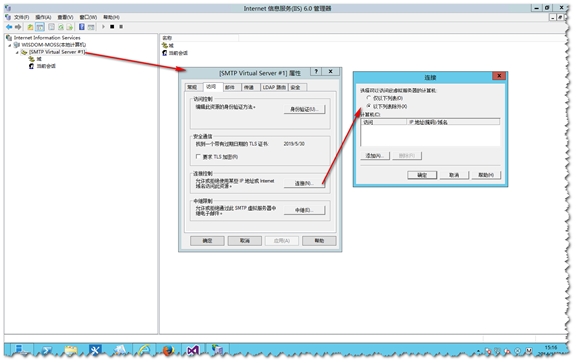The width and height of the screenshot is (576, 363).
Task: Click the 名称 column header in the right pane
Action: pos(200,38)
